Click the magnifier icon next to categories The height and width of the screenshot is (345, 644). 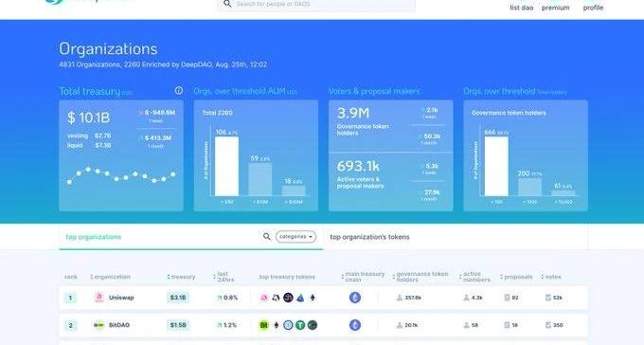point(267,236)
